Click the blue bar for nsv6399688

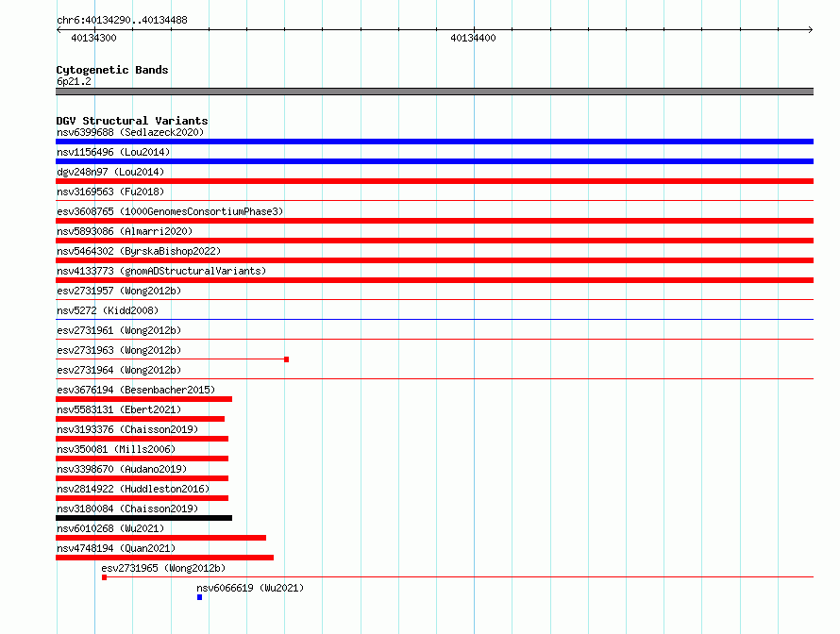pyautogui.click(x=434, y=142)
